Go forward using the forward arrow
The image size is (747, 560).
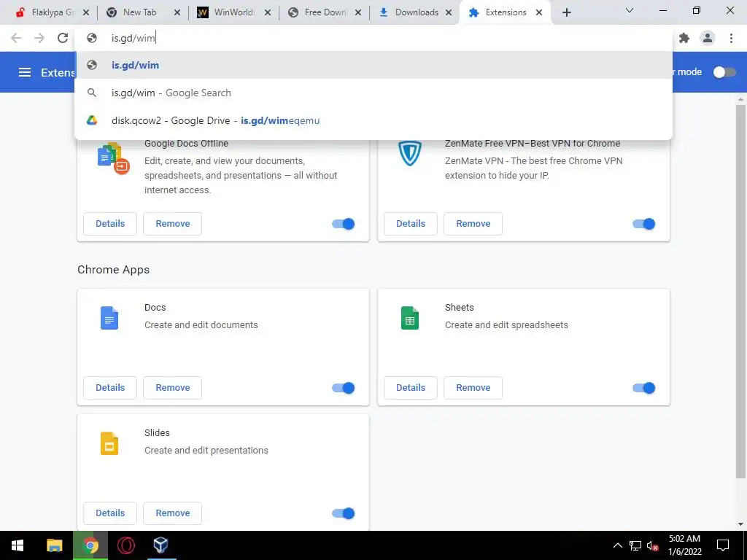click(x=39, y=38)
